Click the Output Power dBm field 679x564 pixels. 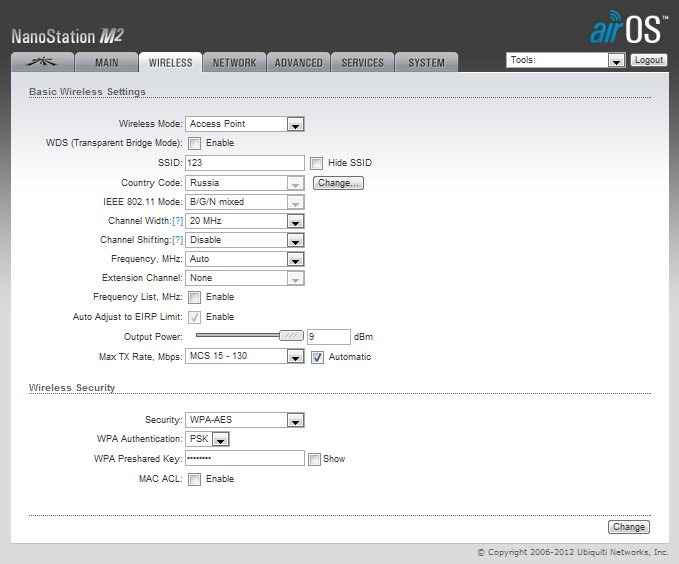click(329, 337)
